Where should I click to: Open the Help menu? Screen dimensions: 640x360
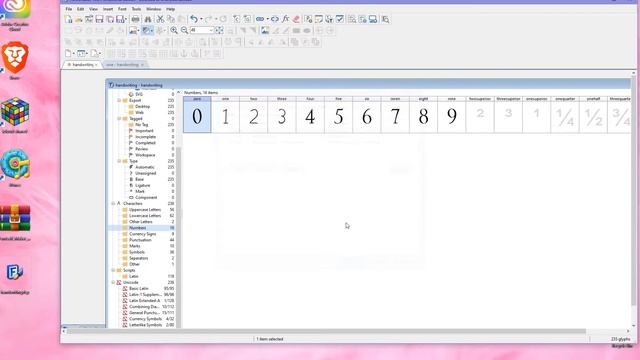[x=170, y=9]
